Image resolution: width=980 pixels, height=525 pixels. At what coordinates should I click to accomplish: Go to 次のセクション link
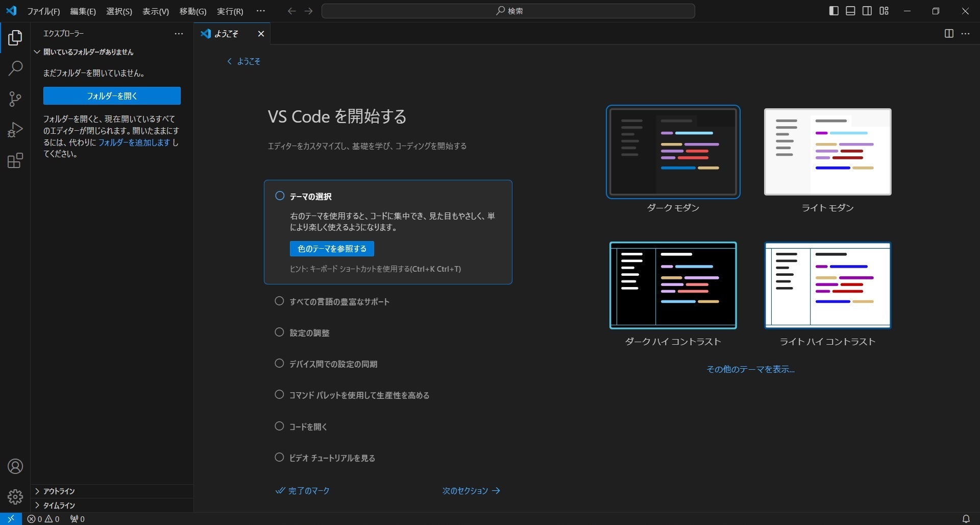(x=471, y=491)
